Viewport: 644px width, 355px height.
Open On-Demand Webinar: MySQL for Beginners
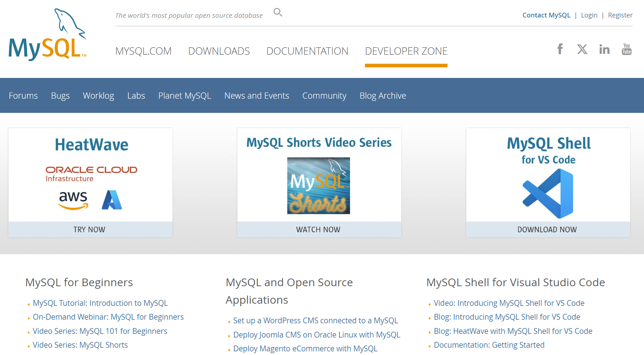[108, 317]
